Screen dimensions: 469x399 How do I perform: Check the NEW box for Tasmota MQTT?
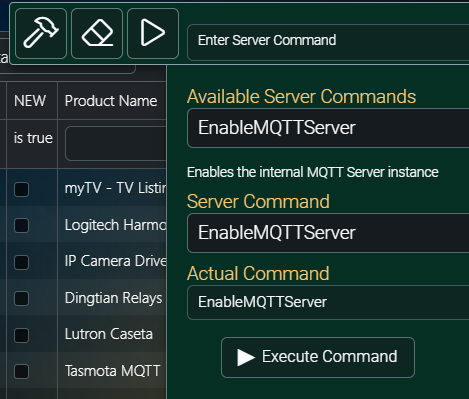21,371
